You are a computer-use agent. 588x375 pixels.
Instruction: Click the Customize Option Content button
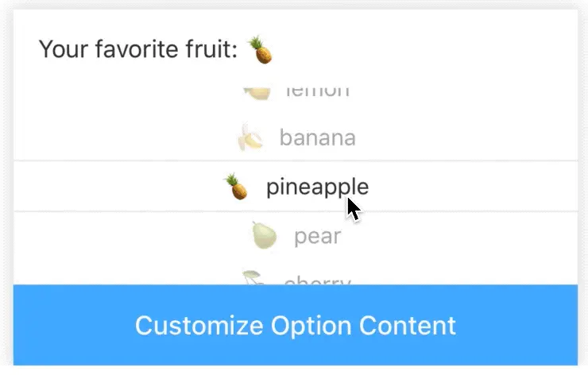click(x=296, y=325)
